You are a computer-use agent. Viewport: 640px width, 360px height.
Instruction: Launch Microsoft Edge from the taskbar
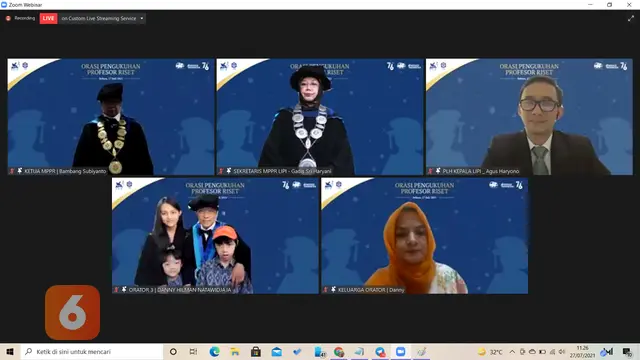(214, 351)
